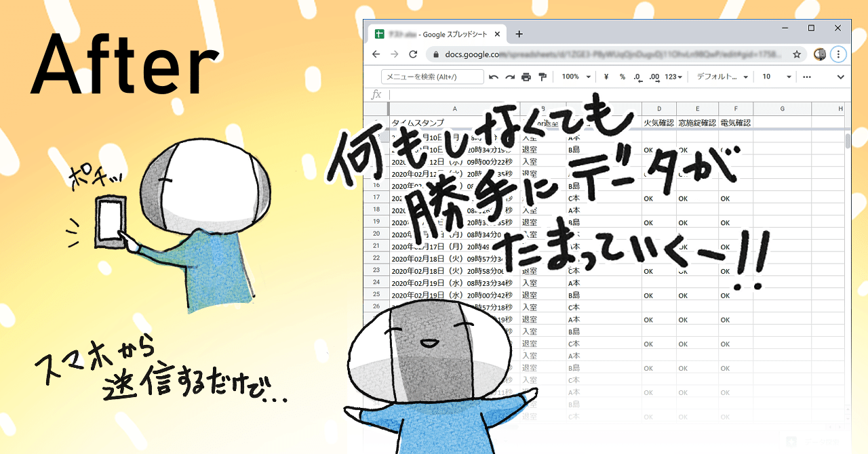Select the Google スプレッドシート browser tab
Screen dimensions: 868x454
point(437,34)
